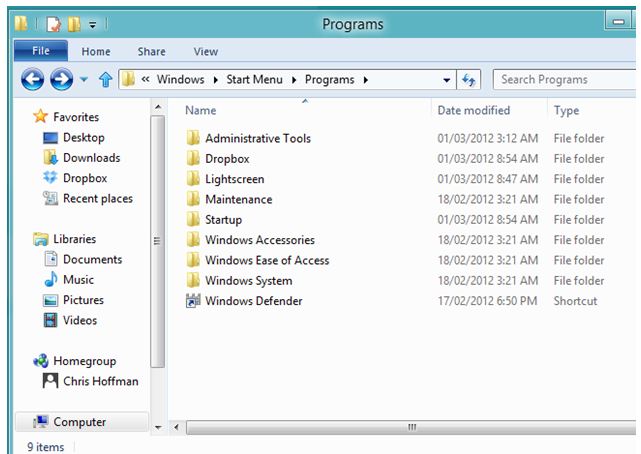
Task: Select Administrative Tools folder icon
Action: pos(193,138)
